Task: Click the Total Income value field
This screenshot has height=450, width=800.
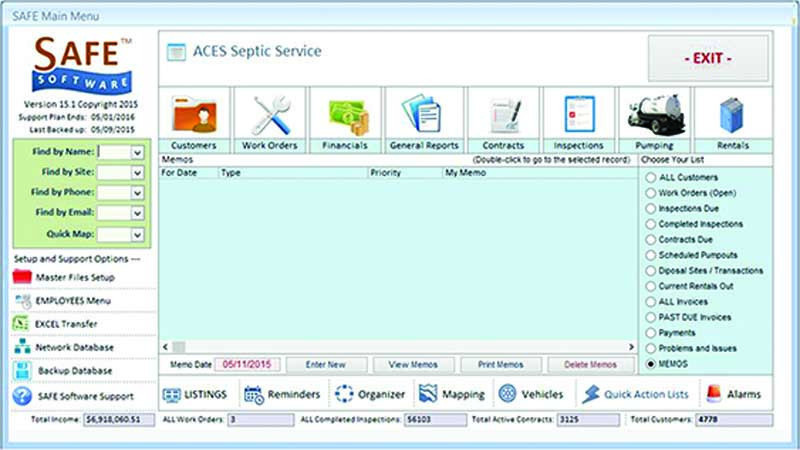Action: click(119, 419)
